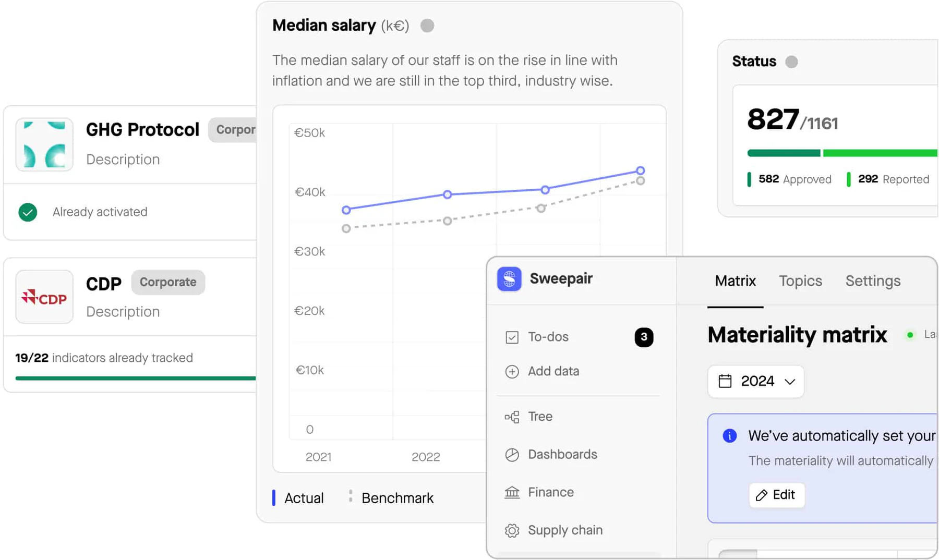Expand the 2024 year dropdown
Image resolution: width=939 pixels, height=560 pixels.
click(x=755, y=381)
